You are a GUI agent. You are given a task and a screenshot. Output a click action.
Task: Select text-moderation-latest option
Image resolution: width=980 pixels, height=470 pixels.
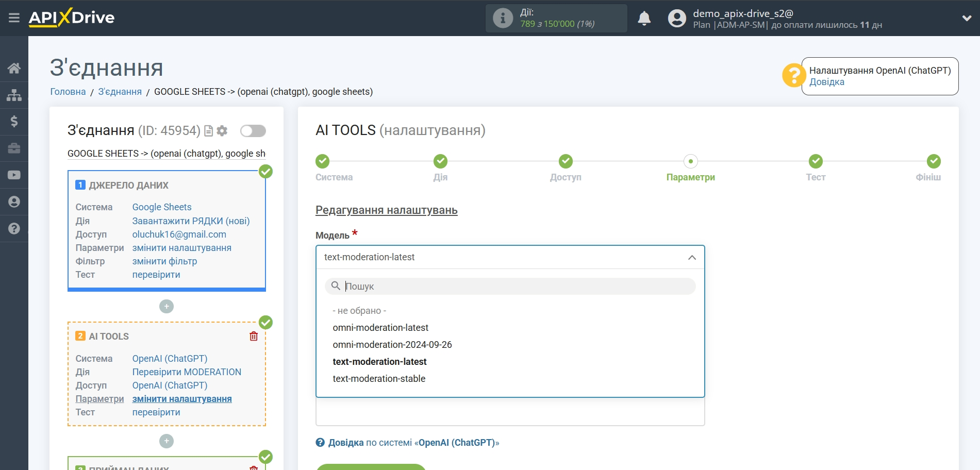[x=379, y=362]
